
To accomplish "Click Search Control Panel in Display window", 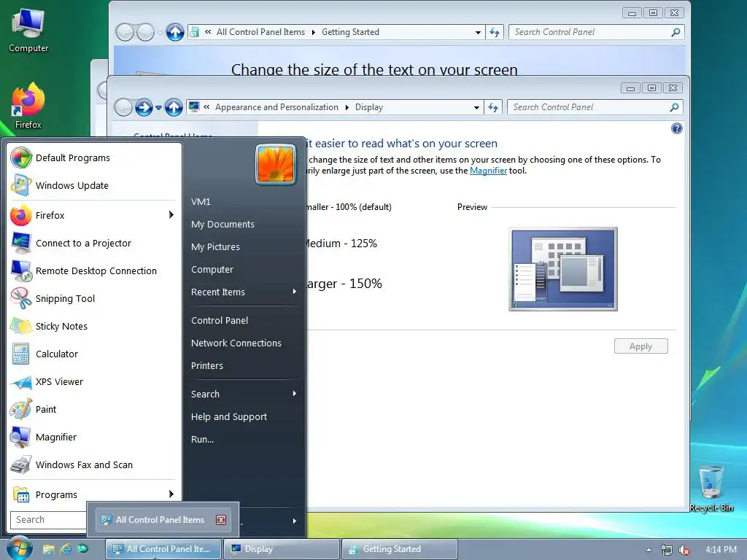I will click(x=595, y=108).
